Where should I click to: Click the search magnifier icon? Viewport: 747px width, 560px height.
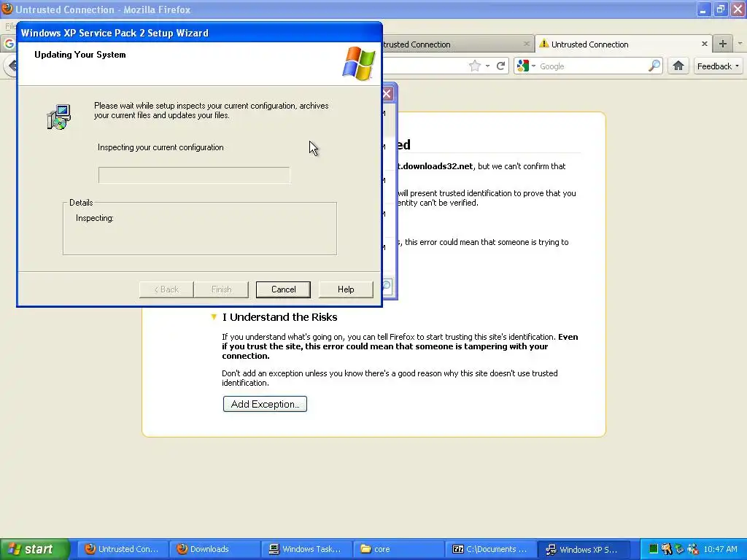tap(654, 66)
